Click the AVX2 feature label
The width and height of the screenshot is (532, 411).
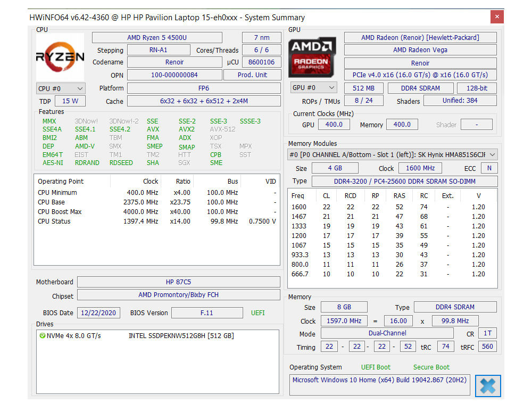click(x=187, y=129)
